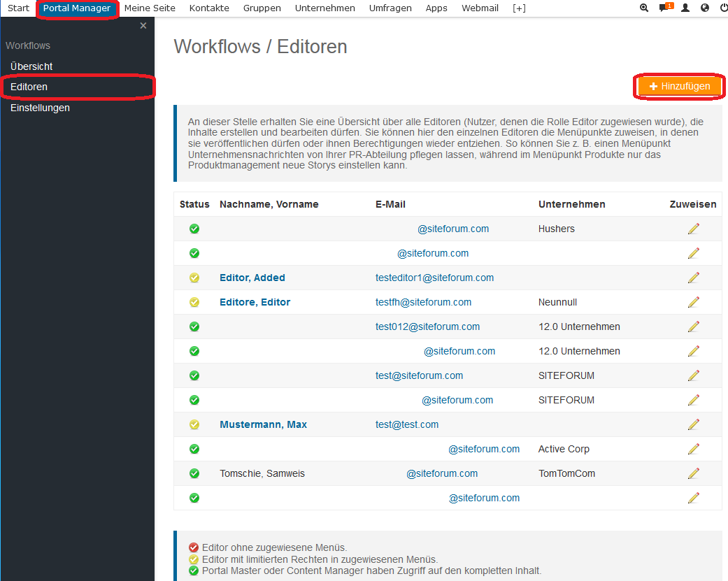
Task: Open the Umfragen menu
Action: 390,8
